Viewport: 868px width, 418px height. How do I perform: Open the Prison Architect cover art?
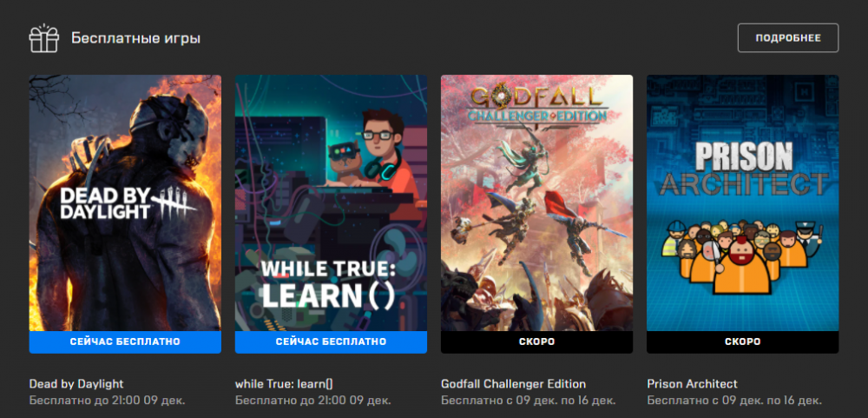[742, 202]
